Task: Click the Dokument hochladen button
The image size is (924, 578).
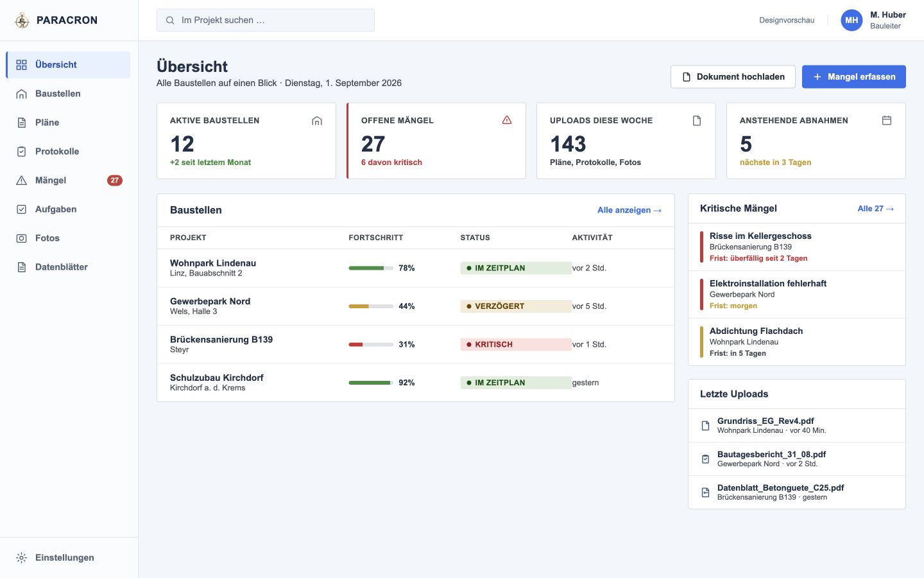Action: click(x=733, y=77)
